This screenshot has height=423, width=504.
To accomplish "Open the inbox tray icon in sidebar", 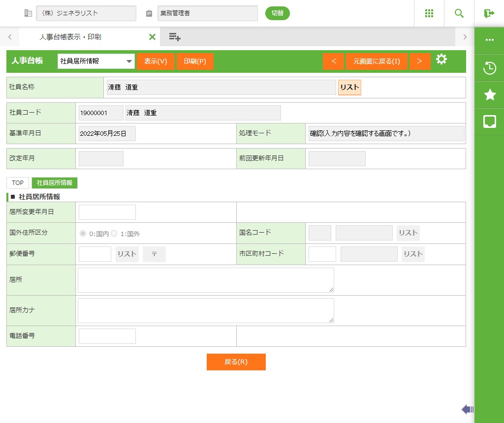I will click(x=489, y=121).
